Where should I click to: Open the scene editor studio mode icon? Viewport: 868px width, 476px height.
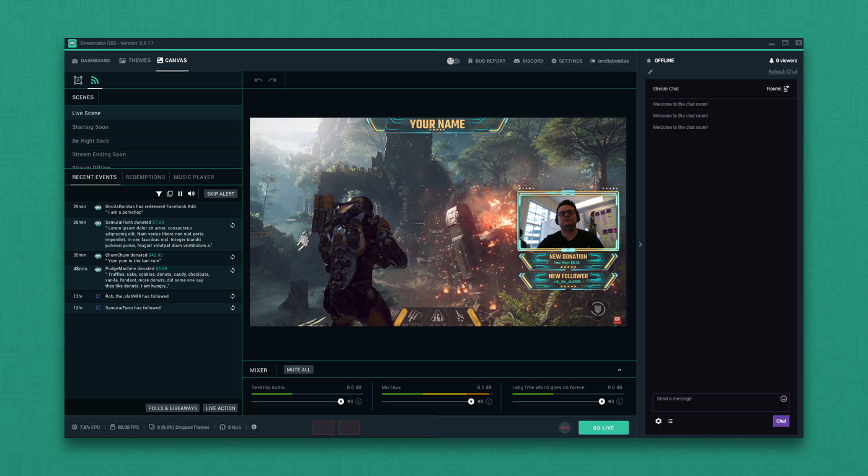[78, 81]
